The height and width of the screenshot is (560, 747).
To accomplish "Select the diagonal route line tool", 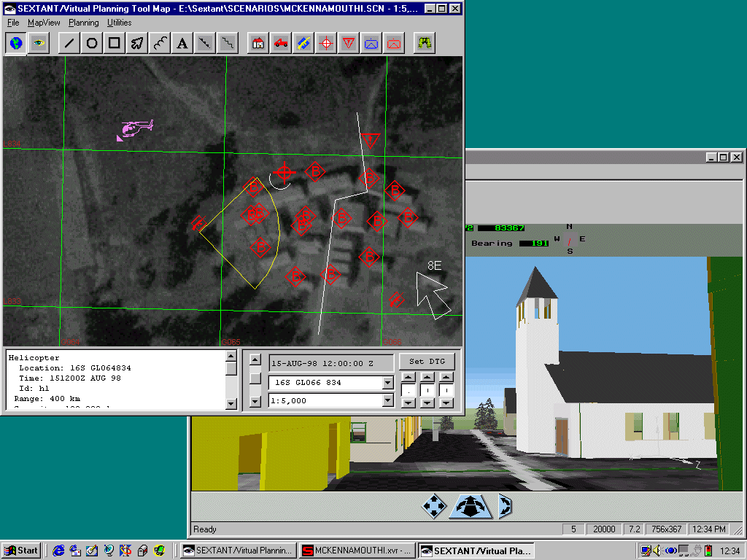I will (x=205, y=43).
